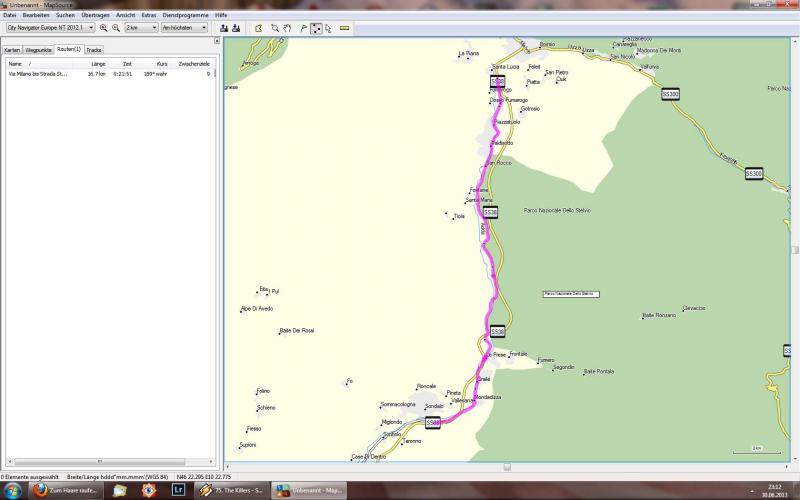Screen dimensions: 800x500
Task: Select the hand pan tool
Action: pyautogui.click(x=288, y=28)
